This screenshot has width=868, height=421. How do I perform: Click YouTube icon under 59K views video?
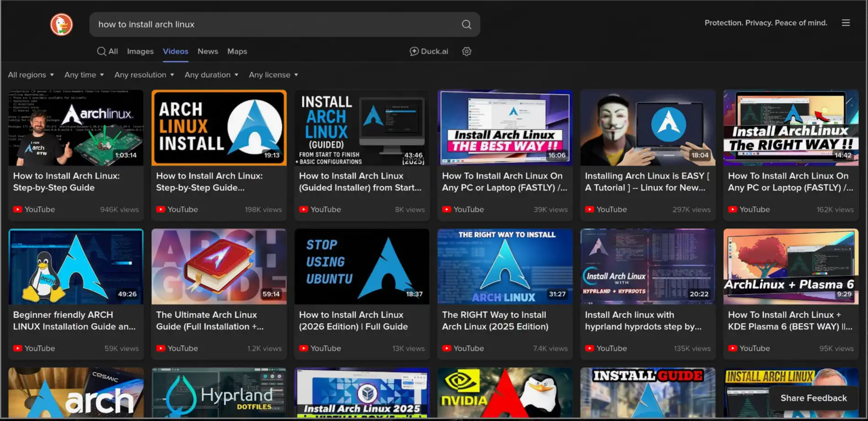tap(17, 348)
